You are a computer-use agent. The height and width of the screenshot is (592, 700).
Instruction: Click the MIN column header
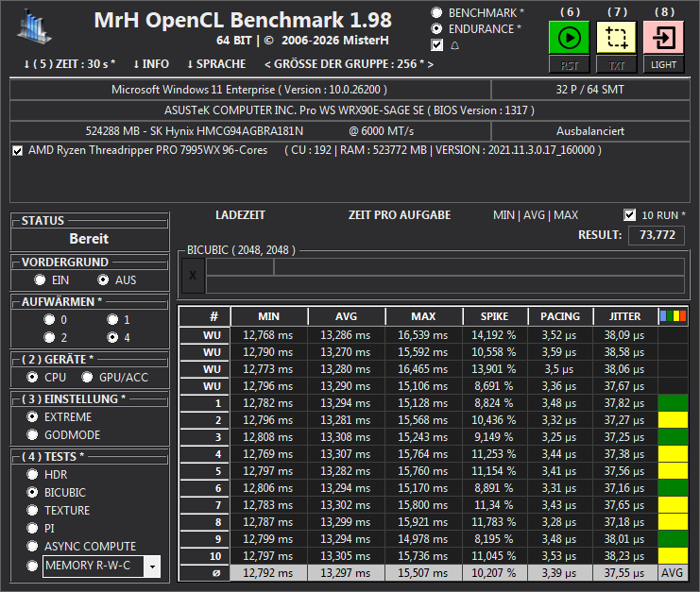point(268,316)
